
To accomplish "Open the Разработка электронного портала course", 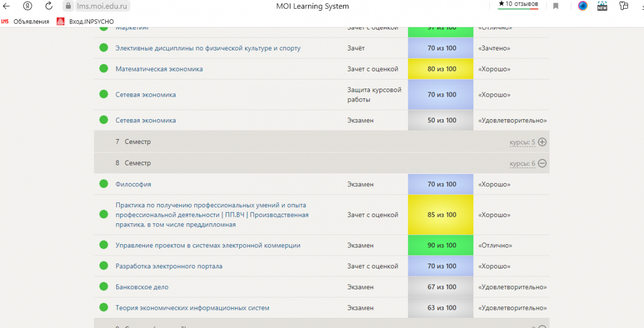I will click(169, 266).
